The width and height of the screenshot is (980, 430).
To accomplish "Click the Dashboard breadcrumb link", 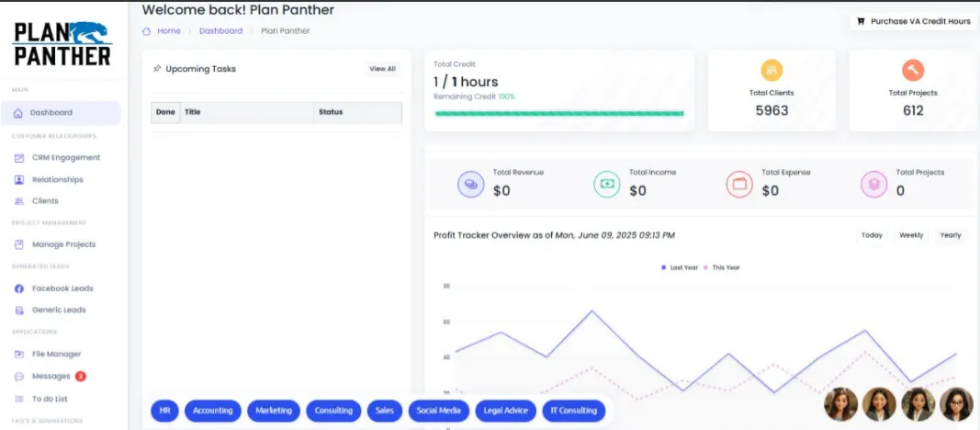I will click(220, 30).
